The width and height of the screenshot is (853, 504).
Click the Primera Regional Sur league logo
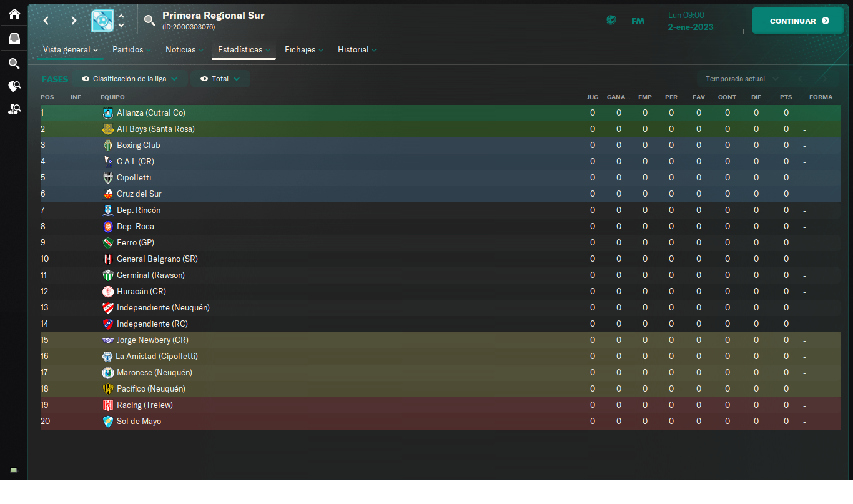tap(102, 21)
